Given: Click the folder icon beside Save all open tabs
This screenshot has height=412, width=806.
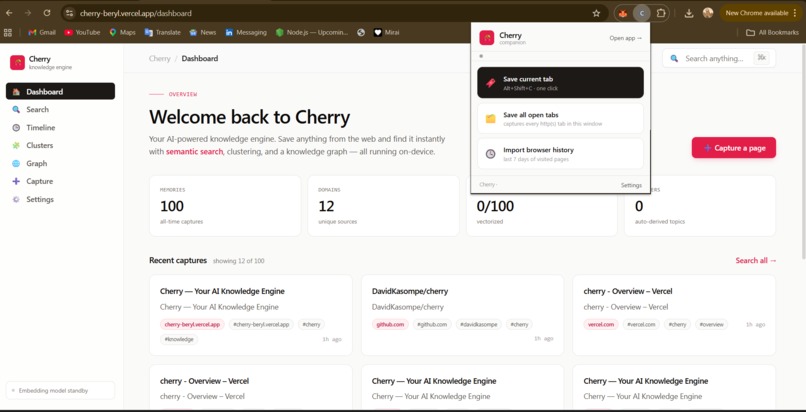Looking at the screenshot, I should 490,119.
